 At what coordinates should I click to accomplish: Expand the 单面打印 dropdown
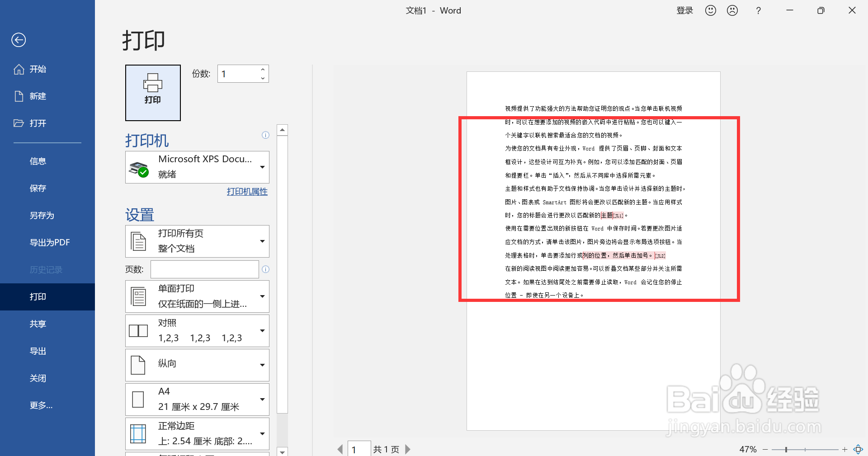coord(197,296)
